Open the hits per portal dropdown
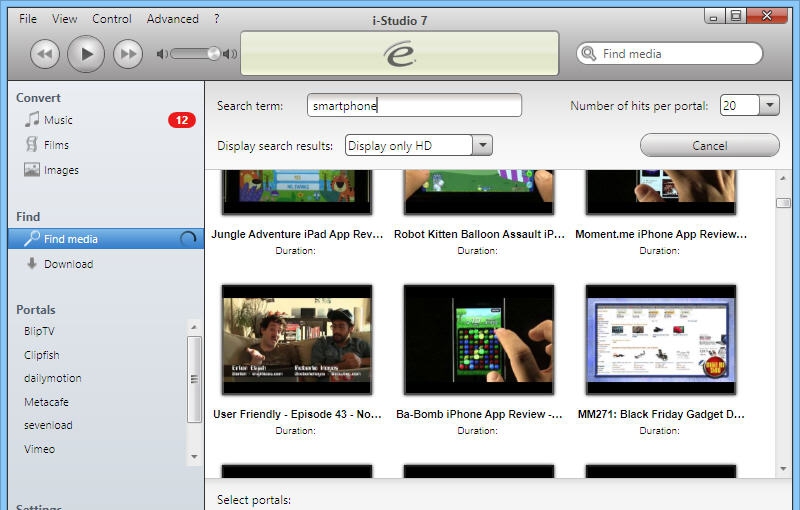The width and height of the screenshot is (800, 510). click(770, 106)
